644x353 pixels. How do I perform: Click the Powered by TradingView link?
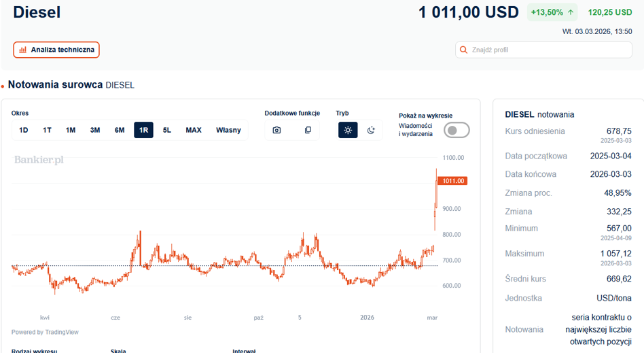pos(45,332)
